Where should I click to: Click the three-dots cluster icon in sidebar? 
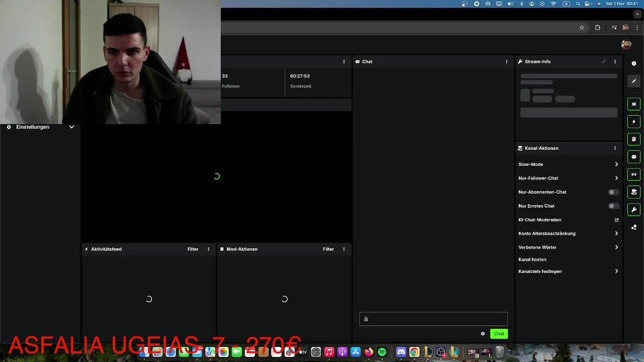(x=634, y=227)
